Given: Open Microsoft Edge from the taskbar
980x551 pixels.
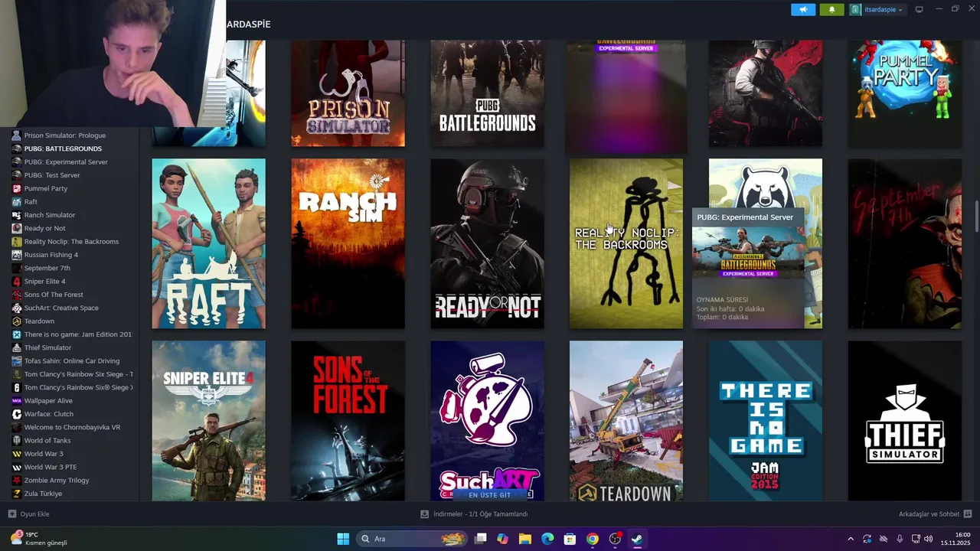Looking at the screenshot, I should pos(547,539).
